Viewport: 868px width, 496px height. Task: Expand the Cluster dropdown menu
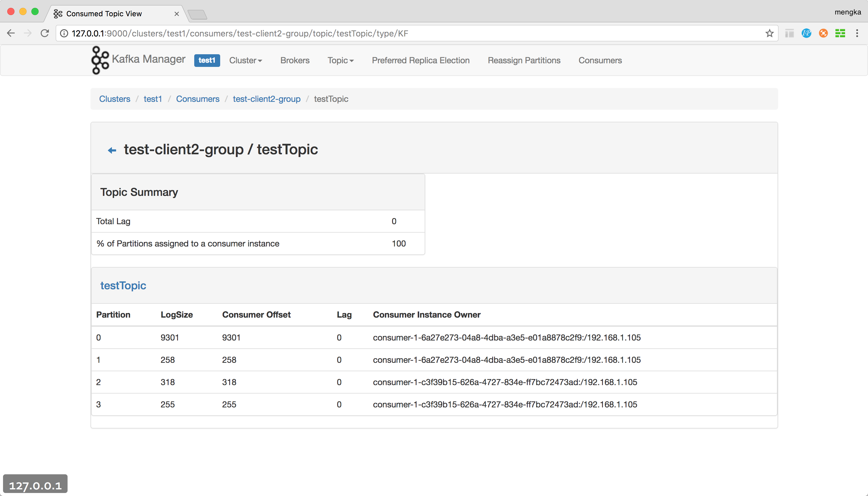point(246,60)
